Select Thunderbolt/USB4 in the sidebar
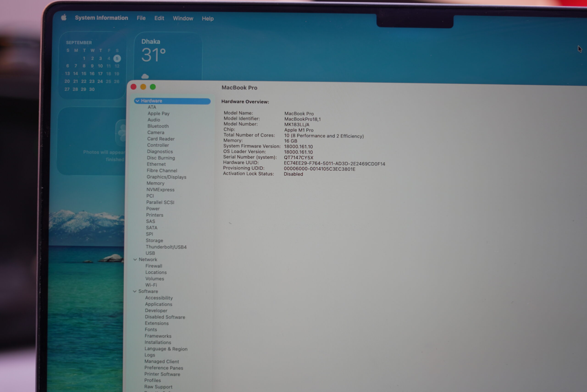587x392 pixels. click(166, 247)
